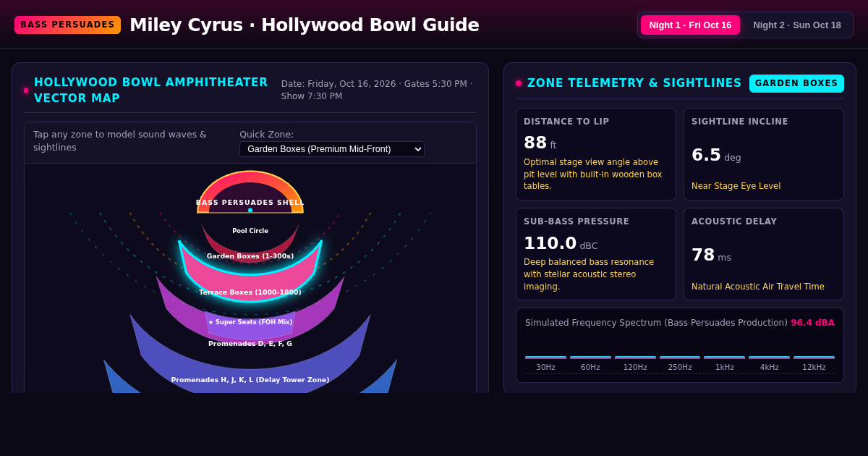Click 'Natural Acoustic Air Travel Time' note
868x456 pixels.
click(758, 287)
